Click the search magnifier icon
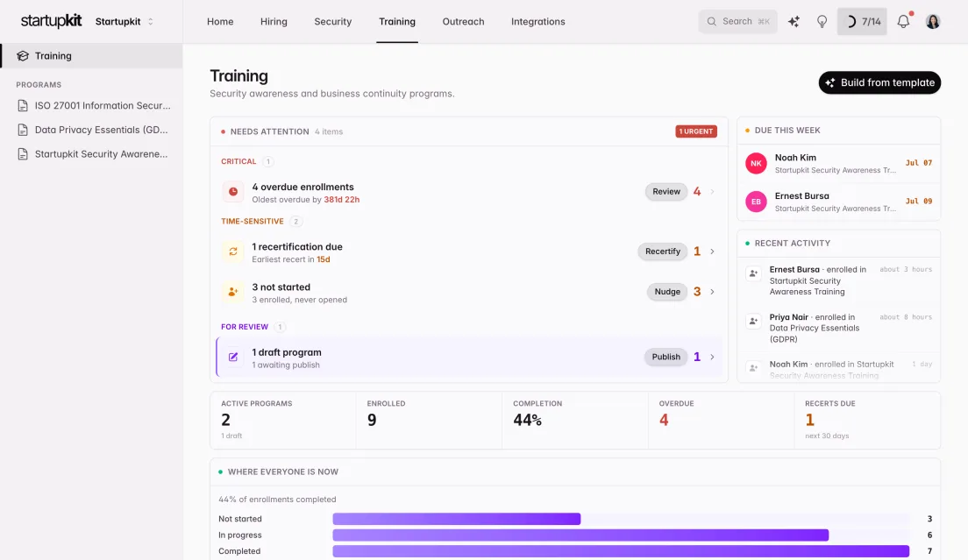Viewport: 968px width, 560px height. 711,22
